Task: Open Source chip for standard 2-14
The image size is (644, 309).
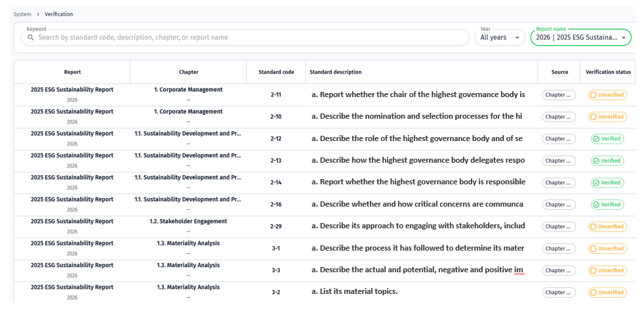Action: pyautogui.click(x=559, y=182)
